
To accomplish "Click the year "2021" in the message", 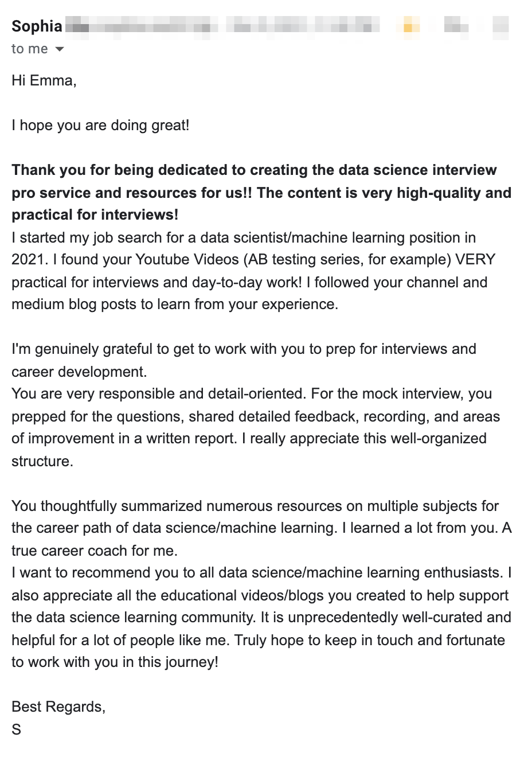I will [28, 260].
